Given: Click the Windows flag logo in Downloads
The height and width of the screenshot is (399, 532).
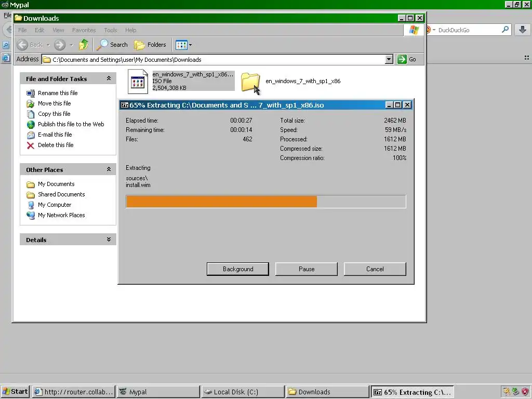Looking at the screenshot, I should pos(414,30).
